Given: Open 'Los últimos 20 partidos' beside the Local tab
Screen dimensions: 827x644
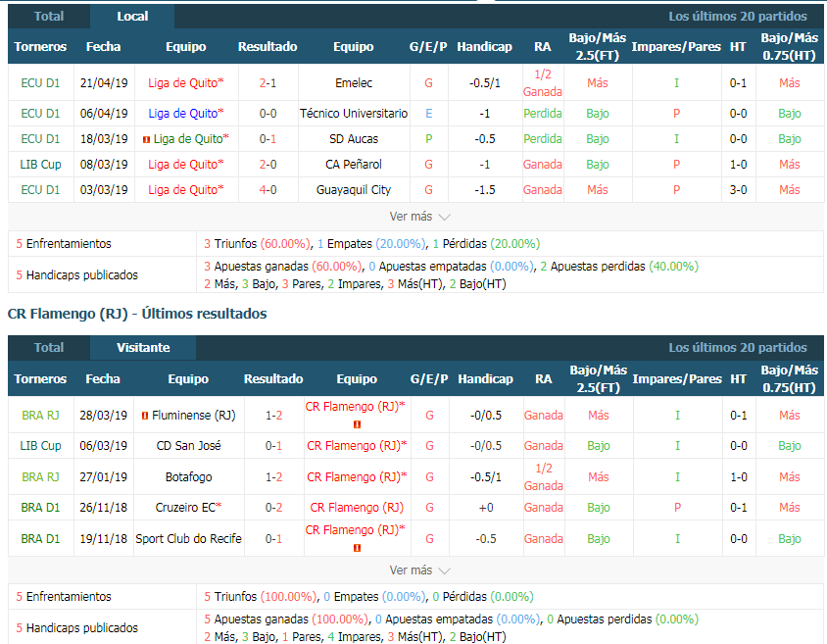Looking at the screenshot, I should (738, 17).
